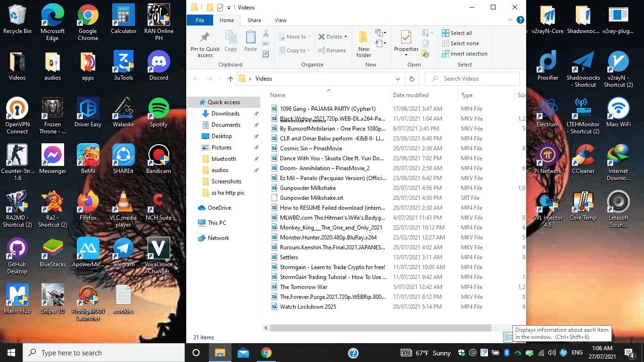This screenshot has width=644, height=362.
Task: Click the Up arrow navigation button
Action: point(230,79)
